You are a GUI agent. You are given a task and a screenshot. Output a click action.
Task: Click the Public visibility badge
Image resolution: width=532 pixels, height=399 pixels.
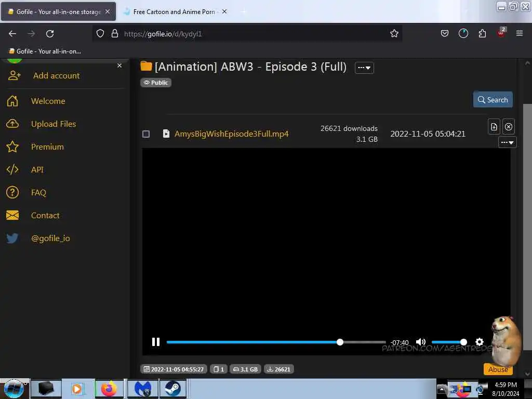[x=156, y=83]
